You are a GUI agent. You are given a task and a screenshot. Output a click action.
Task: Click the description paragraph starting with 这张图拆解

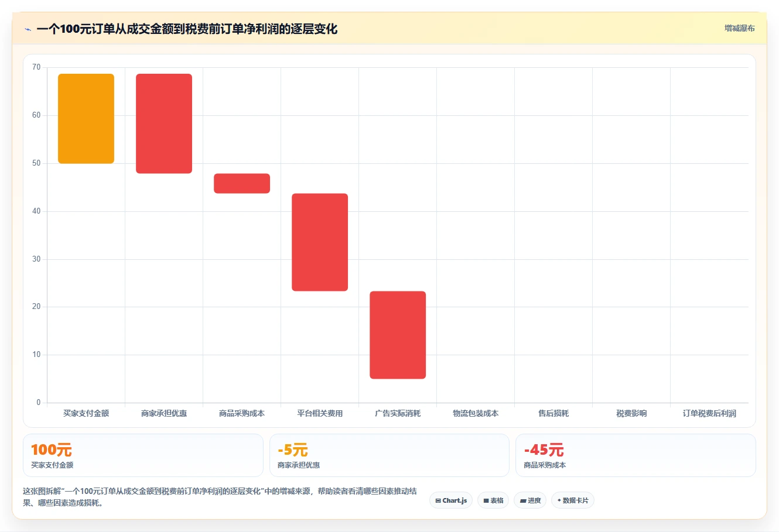(220, 497)
